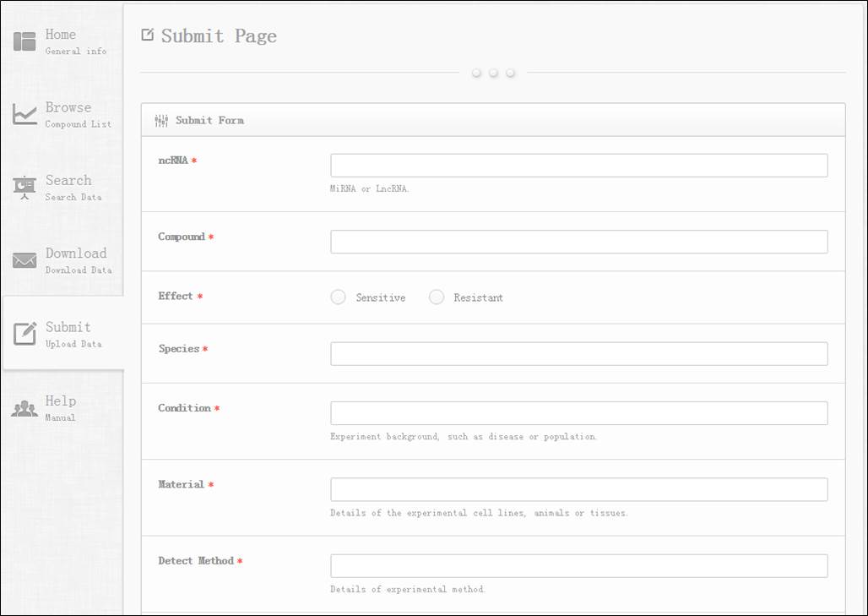
Task: Click the 'Manual' subtitle under Help
Action: click(x=60, y=417)
